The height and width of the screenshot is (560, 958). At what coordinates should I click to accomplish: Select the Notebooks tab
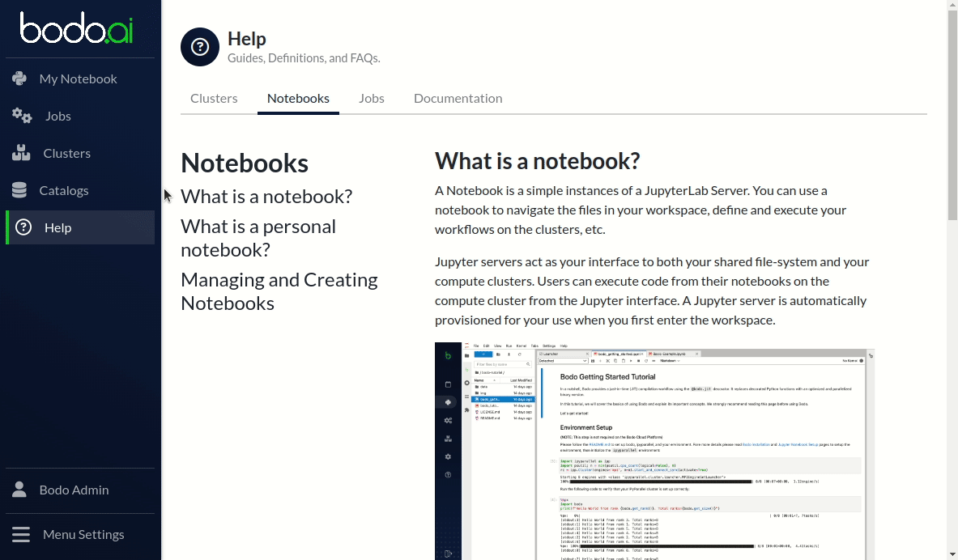(298, 98)
